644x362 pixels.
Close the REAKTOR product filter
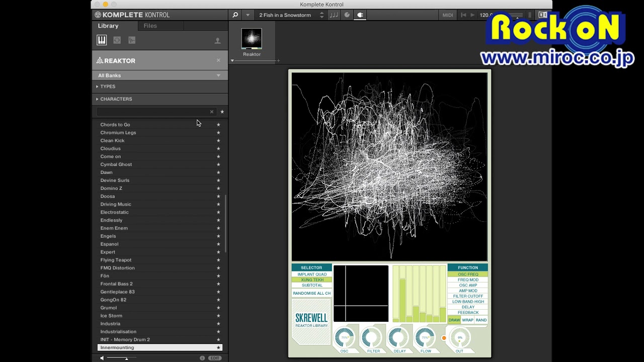click(x=218, y=60)
